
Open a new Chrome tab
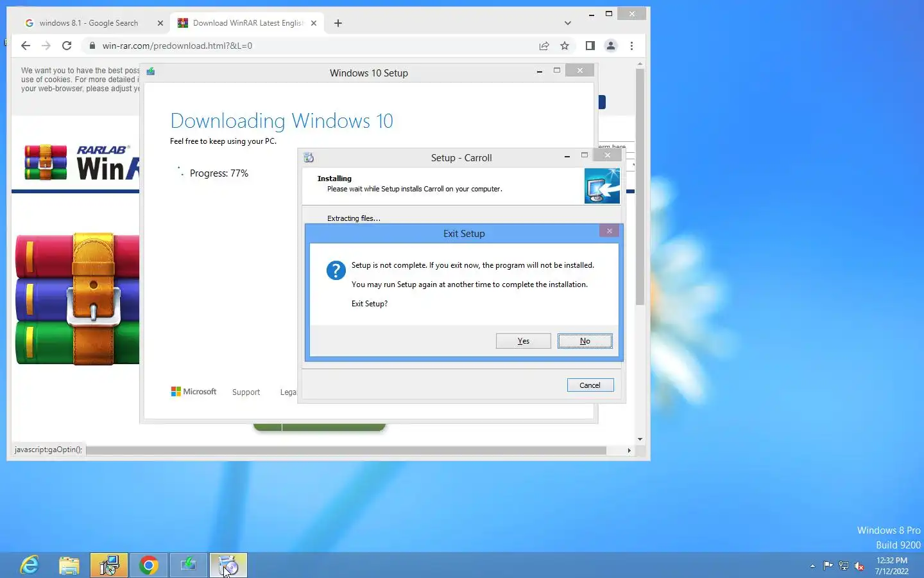[x=338, y=23]
